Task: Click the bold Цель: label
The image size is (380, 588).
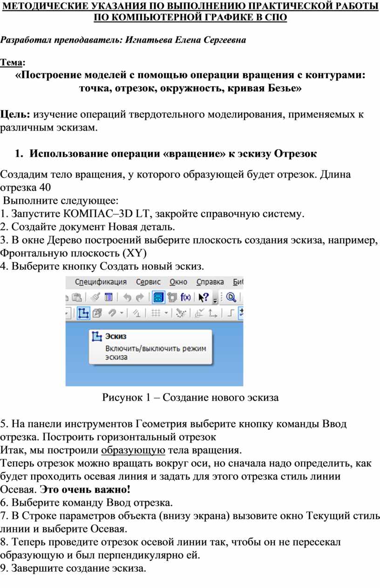Action: coord(15,115)
